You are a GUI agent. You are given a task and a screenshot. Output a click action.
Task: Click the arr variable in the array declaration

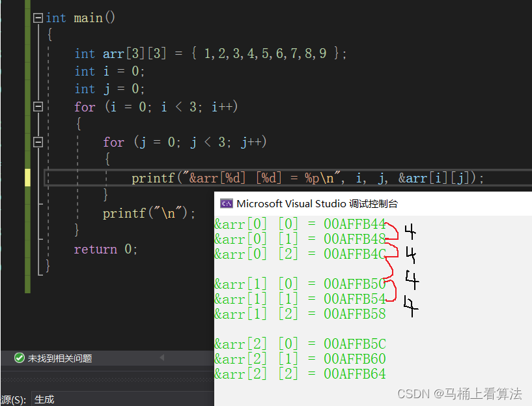[113, 53]
